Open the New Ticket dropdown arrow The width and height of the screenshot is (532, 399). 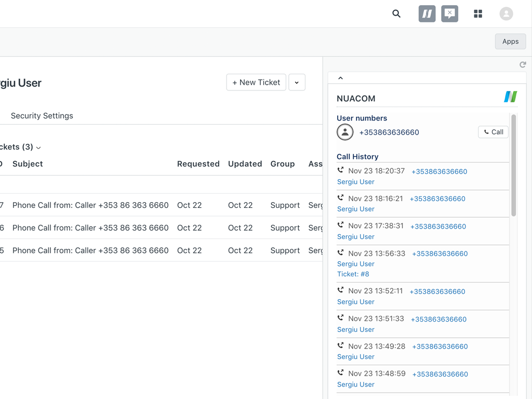(x=297, y=83)
